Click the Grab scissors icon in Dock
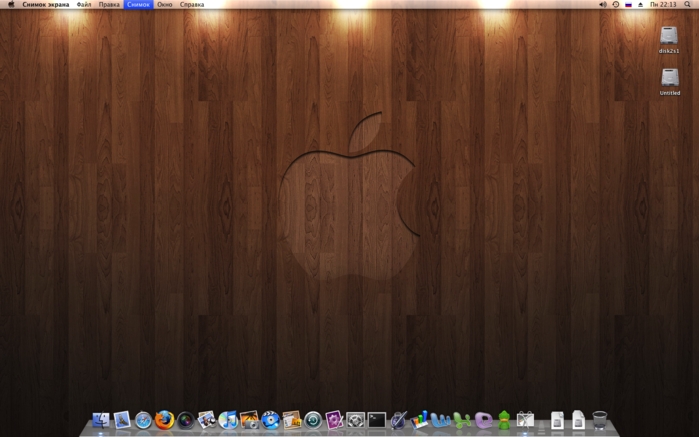Image resolution: width=699 pixels, height=437 pixels. click(525, 420)
